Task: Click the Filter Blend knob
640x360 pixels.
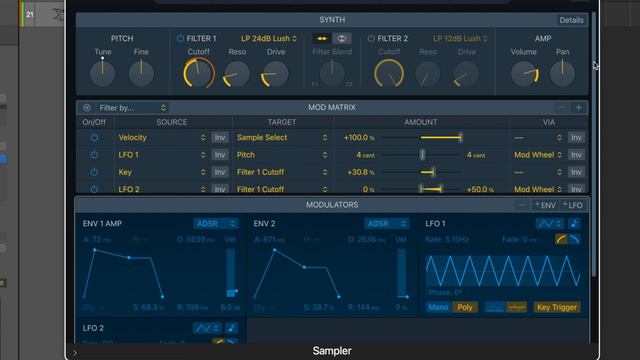Action: click(332, 74)
